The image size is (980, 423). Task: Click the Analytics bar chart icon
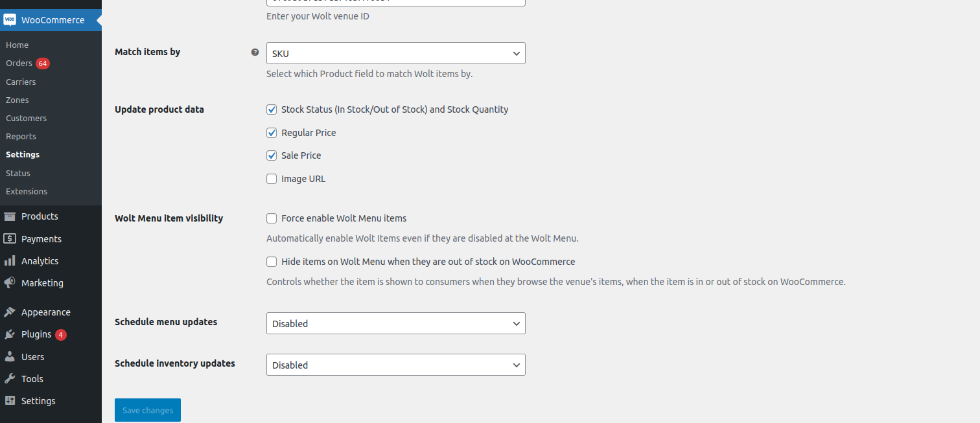pos(10,260)
